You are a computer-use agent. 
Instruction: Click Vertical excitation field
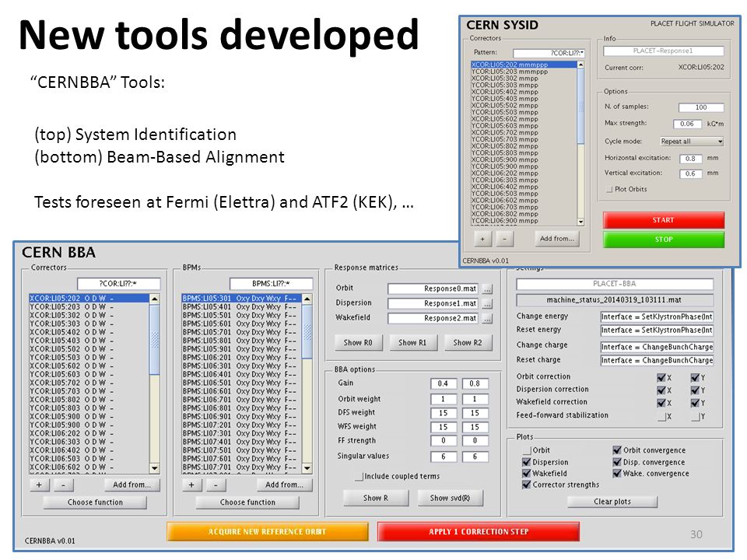click(690, 173)
